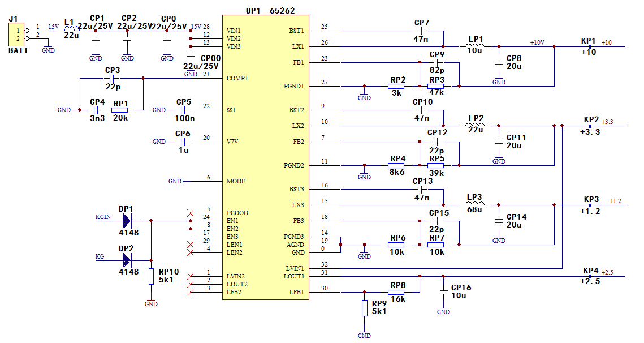Viewport: 644px width, 343px height.
Task: Click the RP5 39k resistor
Action: point(436,165)
